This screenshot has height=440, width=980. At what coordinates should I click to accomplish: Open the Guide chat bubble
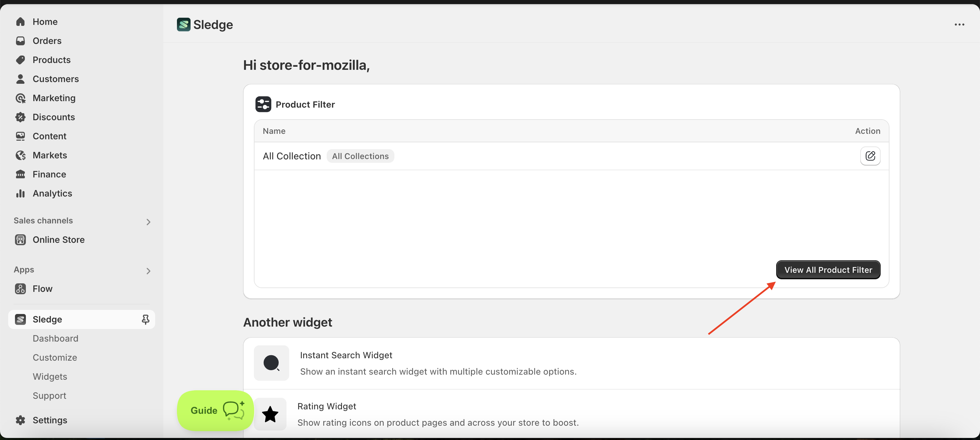[216, 410]
